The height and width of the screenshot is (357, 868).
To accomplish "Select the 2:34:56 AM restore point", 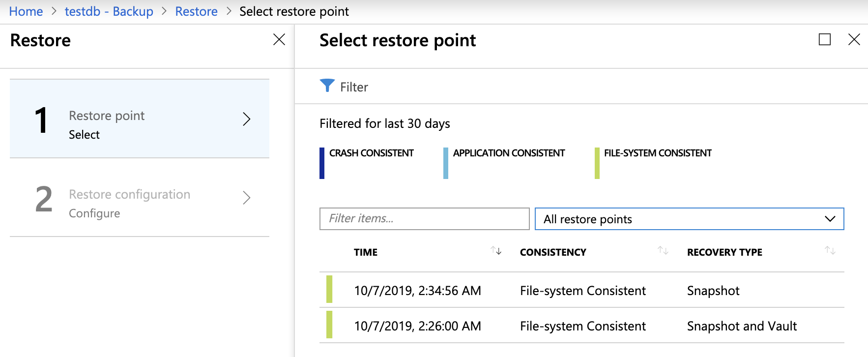I will pyautogui.click(x=582, y=290).
